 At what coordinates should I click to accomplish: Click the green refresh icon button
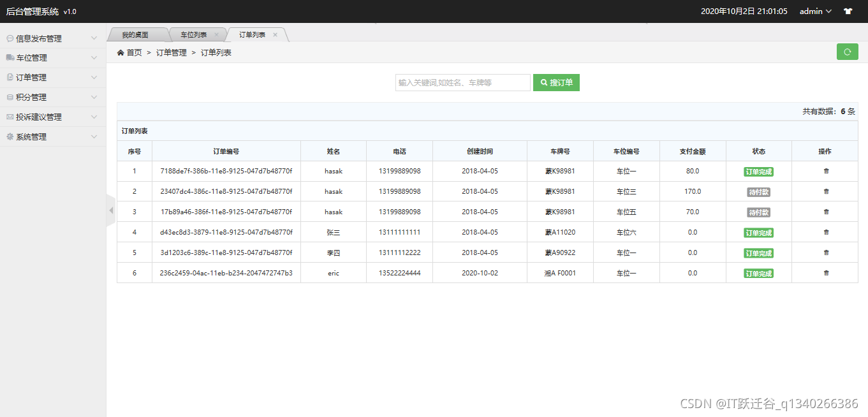[x=847, y=52]
